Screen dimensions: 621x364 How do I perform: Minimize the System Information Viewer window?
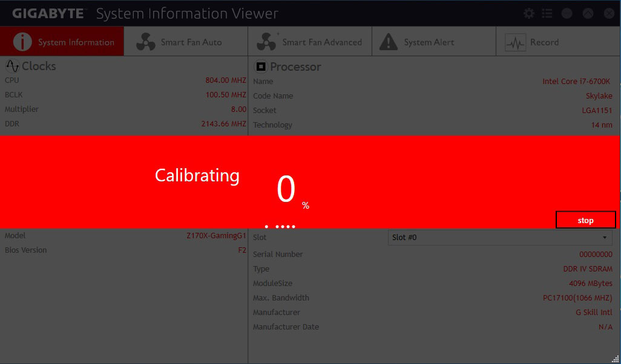pyautogui.click(x=567, y=14)
